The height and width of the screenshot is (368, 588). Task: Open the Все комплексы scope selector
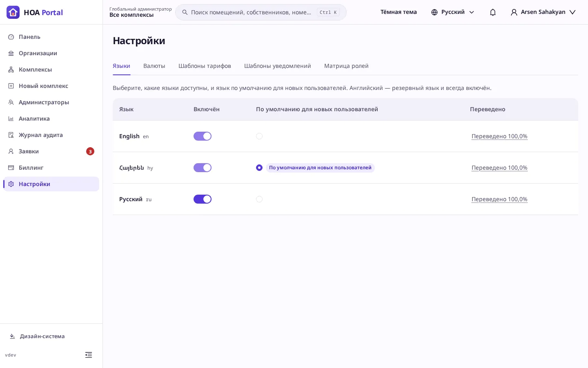pyautogui.click(x=140, y=12)
